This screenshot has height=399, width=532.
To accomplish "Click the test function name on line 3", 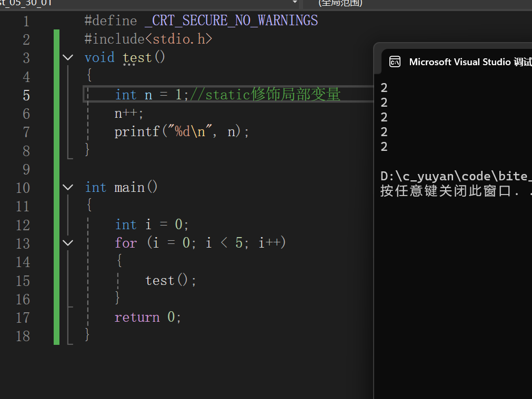I will 137,58.
